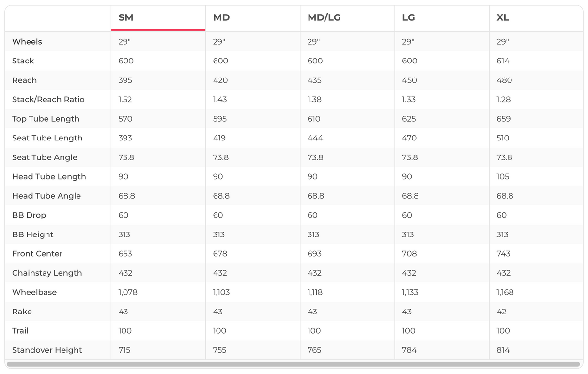
Task: Select the SM size column header
Action: click(x=126, y=18)
